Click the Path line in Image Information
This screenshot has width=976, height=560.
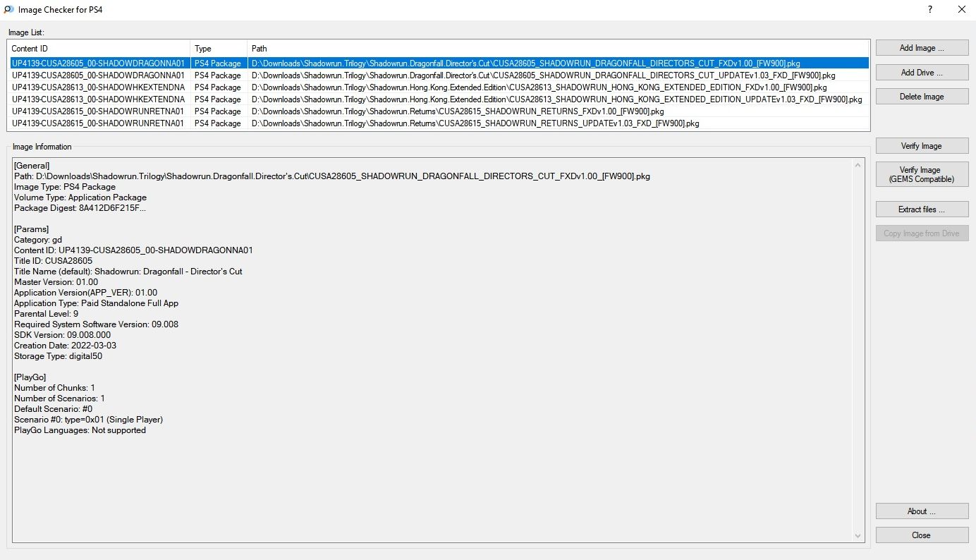coord(332,176)
